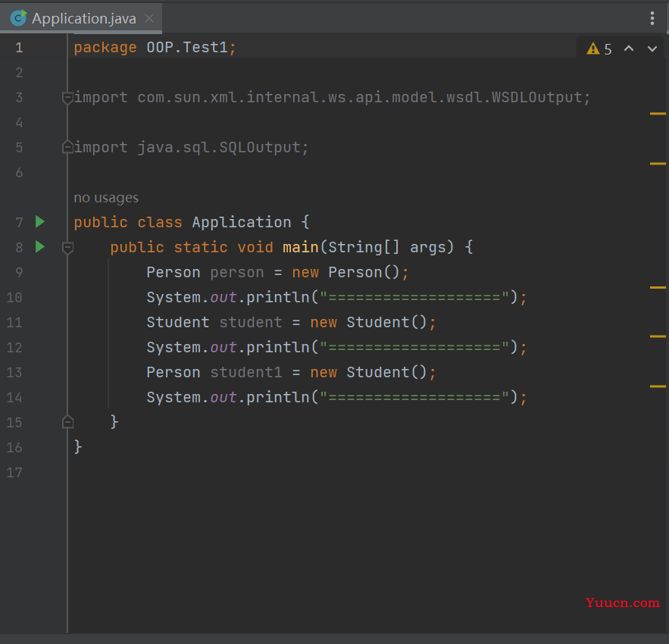Click line number 10 in the gutter
Image resolution: width=669 pixels, height=644 pixels.
pos(14,298)
